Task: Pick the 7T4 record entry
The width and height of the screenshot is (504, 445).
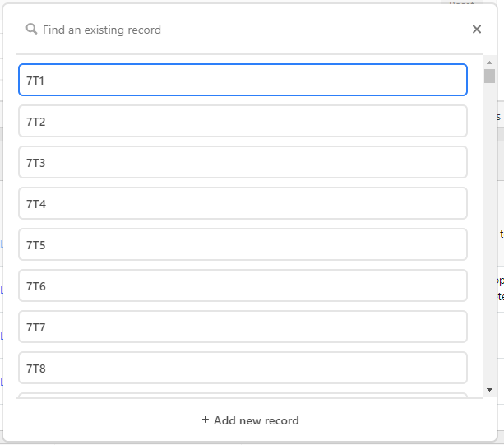Action: click(243, 203)
